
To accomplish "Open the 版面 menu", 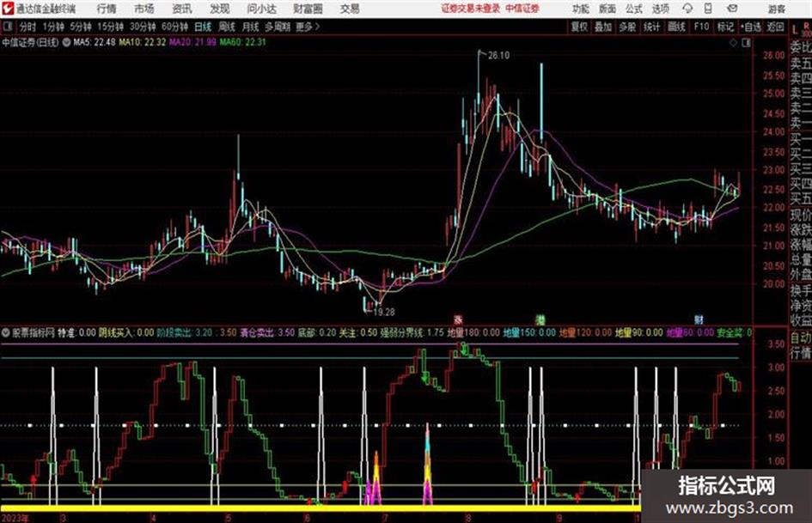I will pos(607,9).
